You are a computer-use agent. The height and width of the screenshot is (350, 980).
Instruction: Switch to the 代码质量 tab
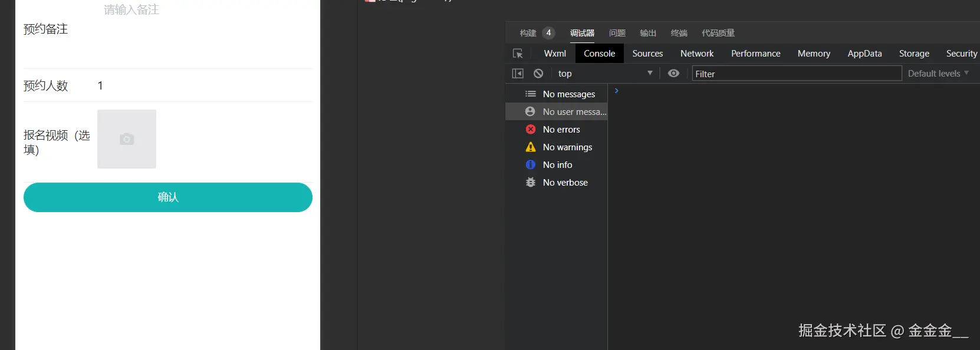[x=718, y=33]
